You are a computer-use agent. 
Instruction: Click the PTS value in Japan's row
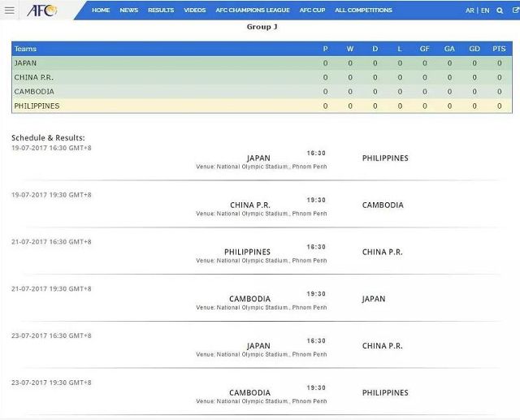500,63
